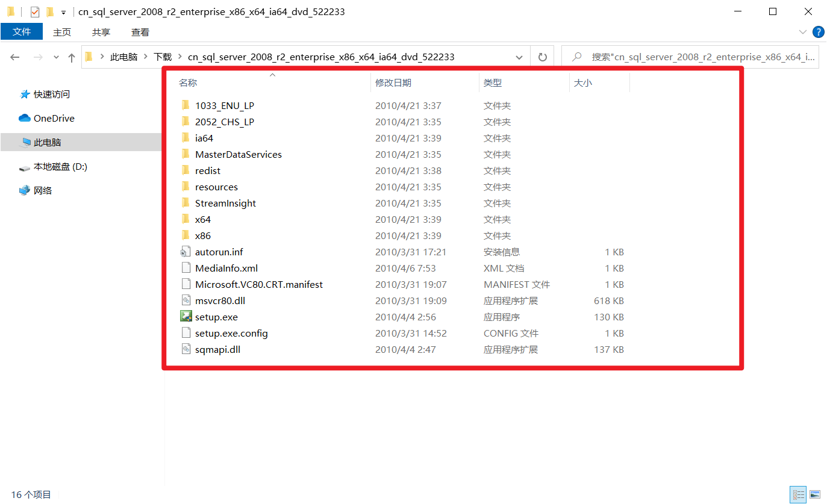Viewport: 827px width, 504px height.
Task: Click the Microsoft.VC80.CRT.manifest file icon
Action: pyautogui.click(x=186, y=284)
